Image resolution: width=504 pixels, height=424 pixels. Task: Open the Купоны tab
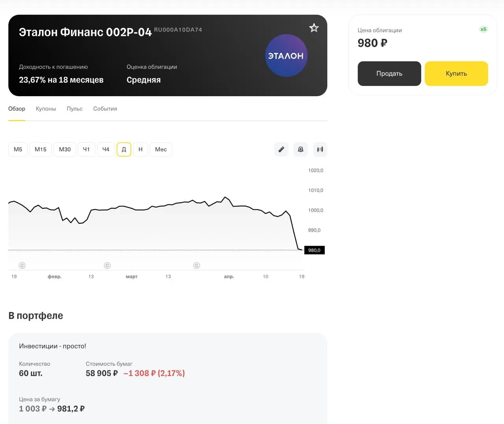pos(46,109)
